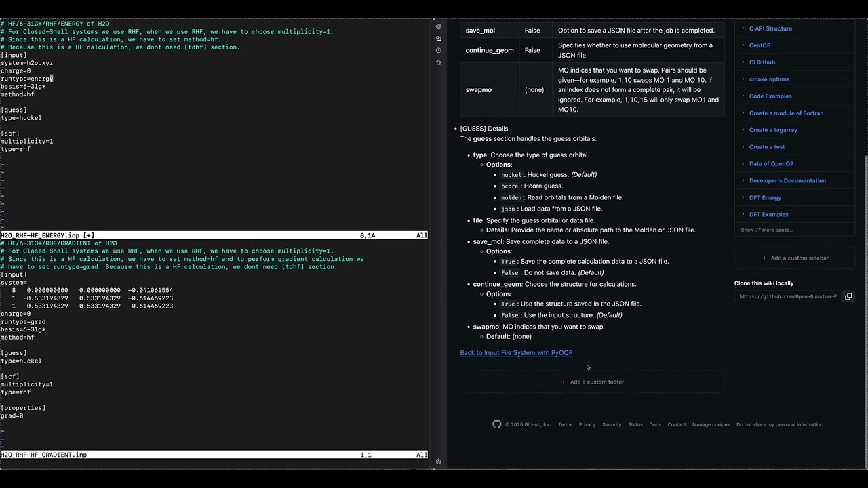This screenshot has height=488, width=868.
Task: Click 'save_mol' in the wiki options table
Action: coord(480,30)
